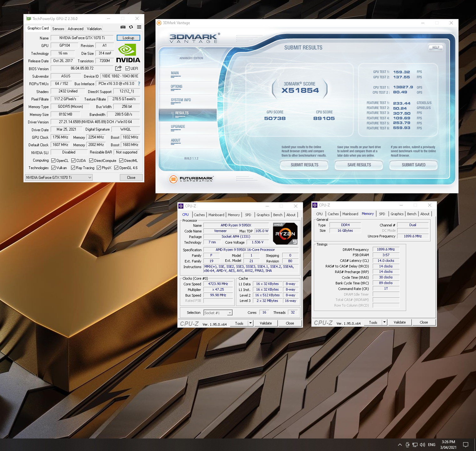This screenshot has width=476, height=451.
Task: Switch to GPU-Z Sensors tab
Action: point(58,29)
